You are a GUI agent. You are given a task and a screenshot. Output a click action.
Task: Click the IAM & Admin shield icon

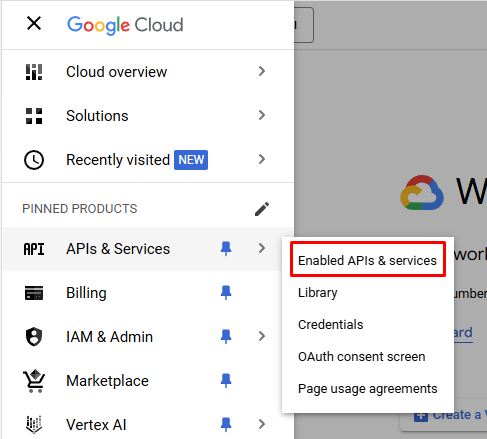[x=34, y=337]
